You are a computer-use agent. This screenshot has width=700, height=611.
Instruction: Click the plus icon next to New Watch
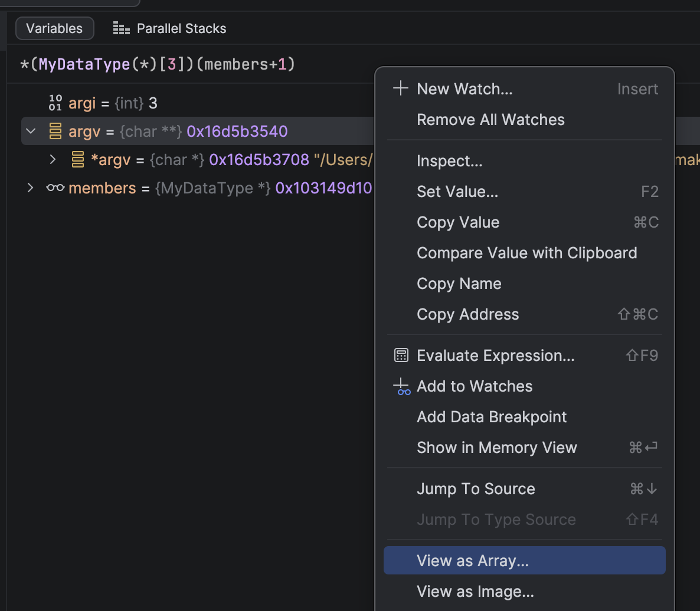tap(400, 88)
